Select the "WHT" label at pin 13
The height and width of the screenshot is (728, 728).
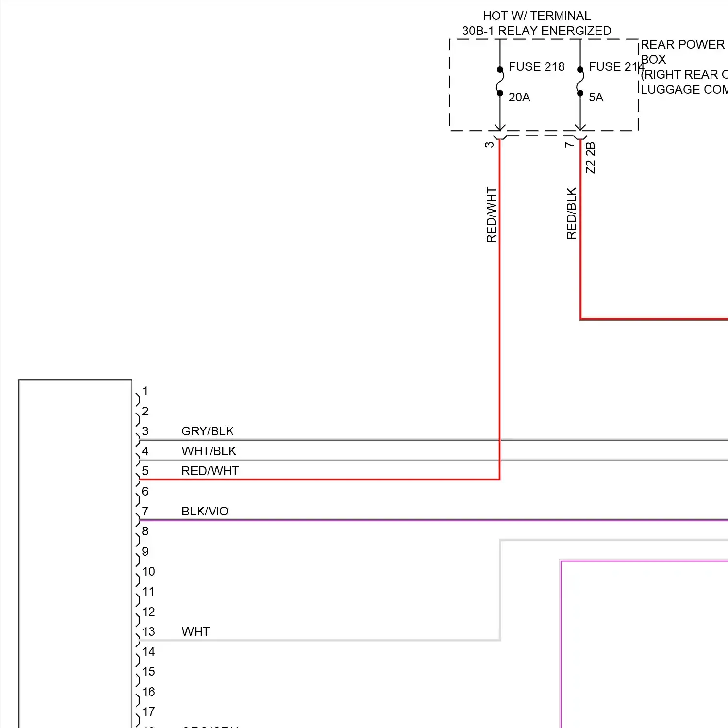tap(195, 631)
